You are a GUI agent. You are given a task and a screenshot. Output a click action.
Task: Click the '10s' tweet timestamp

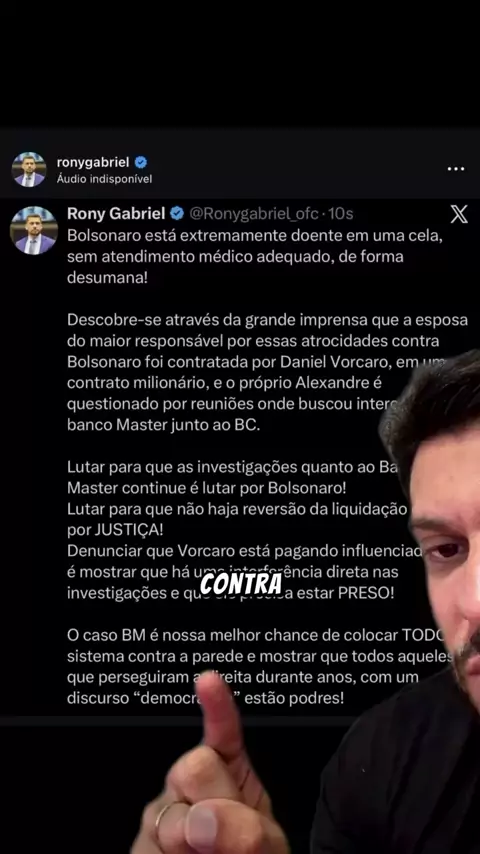[341, 214]
